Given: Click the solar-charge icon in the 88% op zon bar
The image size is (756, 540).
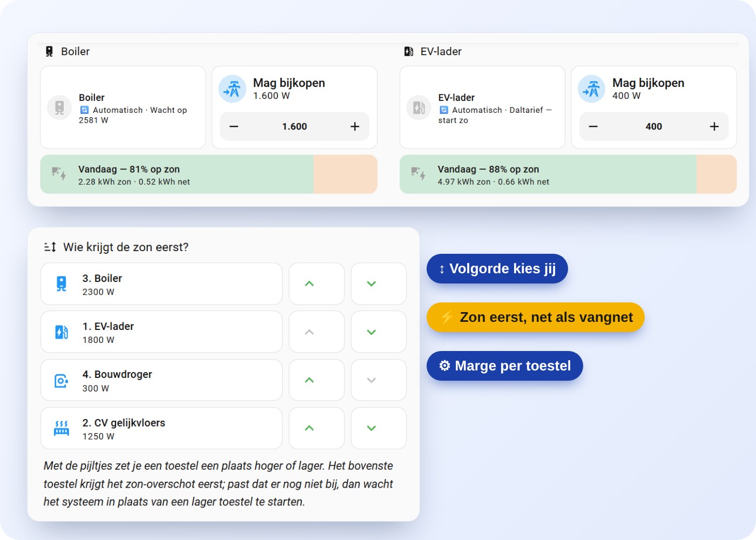Looking at the screenshot, I should [x=418, y=174].
